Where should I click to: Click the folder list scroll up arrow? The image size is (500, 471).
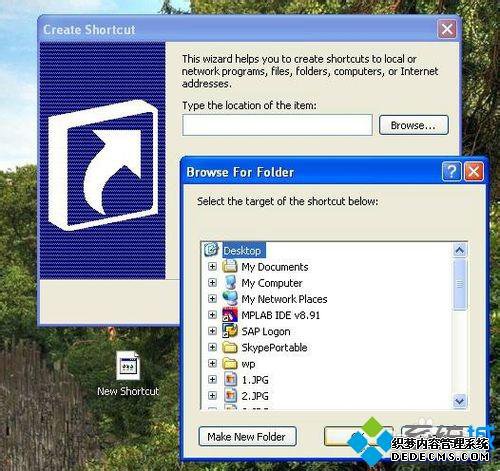point(460,250)
